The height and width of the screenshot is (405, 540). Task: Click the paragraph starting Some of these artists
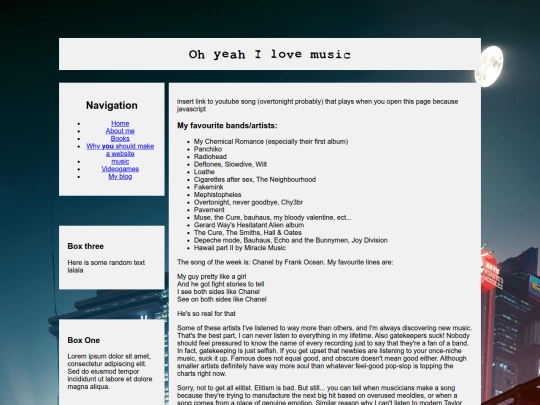324,351
